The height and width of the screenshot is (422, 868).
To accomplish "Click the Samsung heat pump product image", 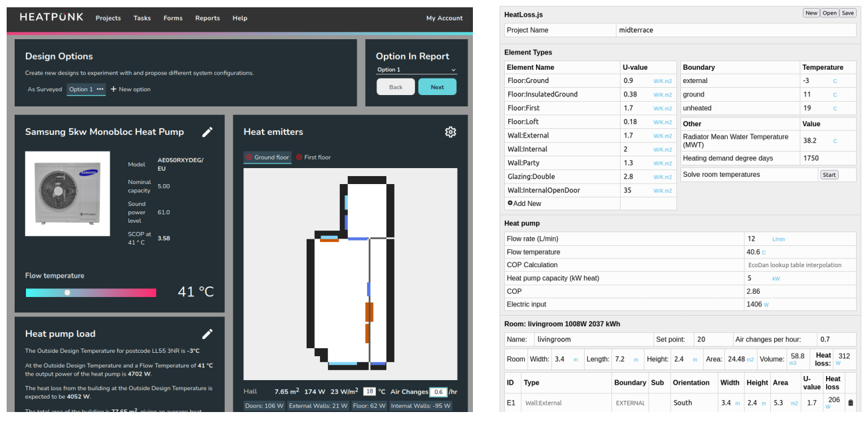I will point(67,193).
